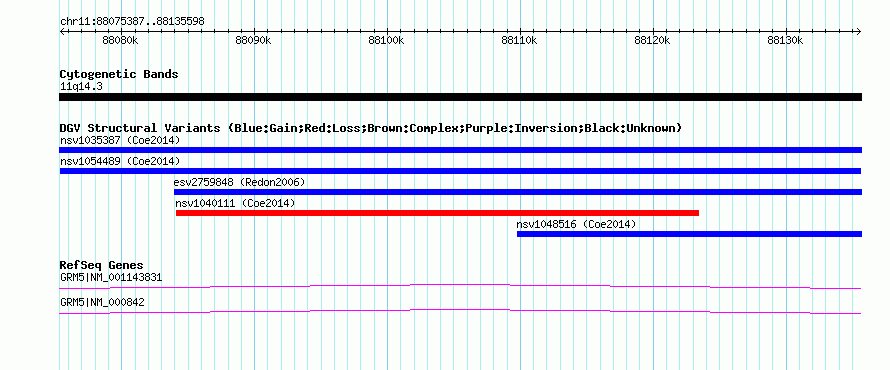Image resolution: width=890 pixels, height=370 pixels.
Task: Click the 88100k ruler tick label
Action: (386, 41)
